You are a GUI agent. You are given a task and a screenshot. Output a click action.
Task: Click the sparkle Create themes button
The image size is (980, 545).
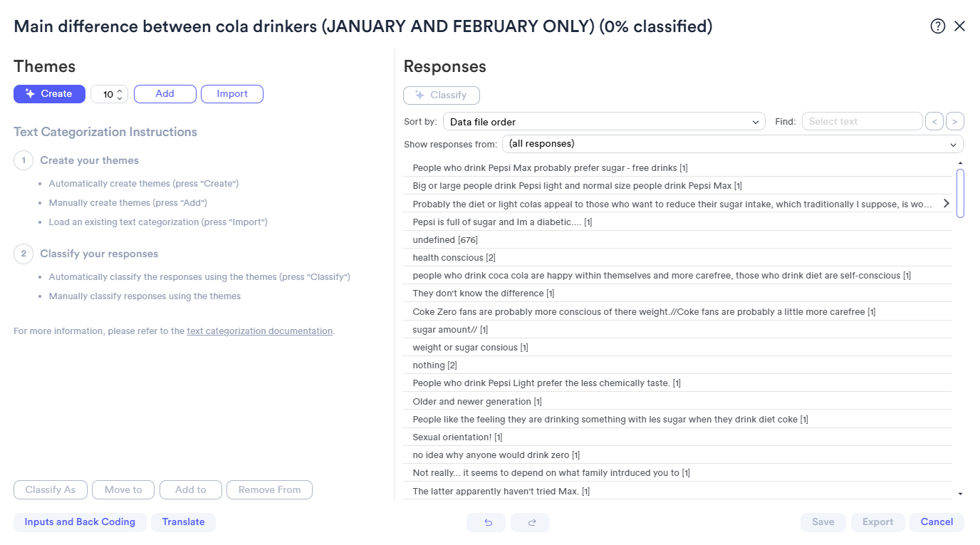tap(49, 94)
